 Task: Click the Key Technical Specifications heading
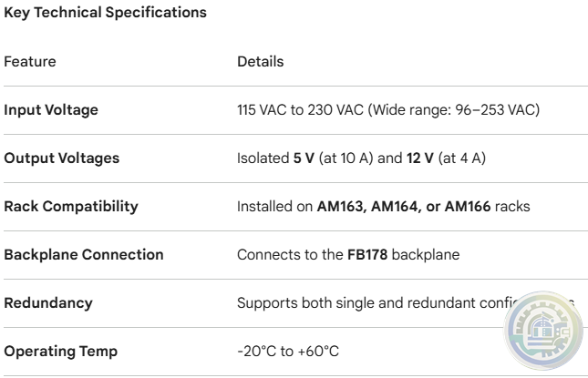click(105, 14)
